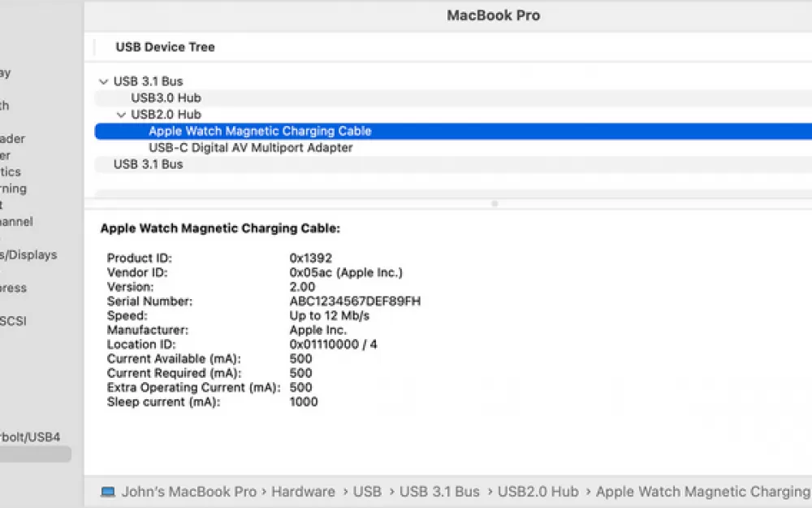
Task: Click the Product ID label
Action: [140, 258]
